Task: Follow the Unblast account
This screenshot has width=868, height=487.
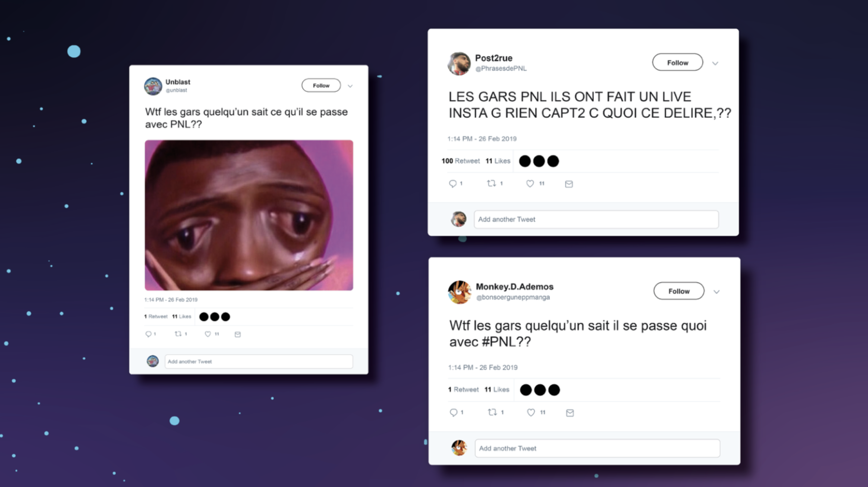Action: coord(321,85)
